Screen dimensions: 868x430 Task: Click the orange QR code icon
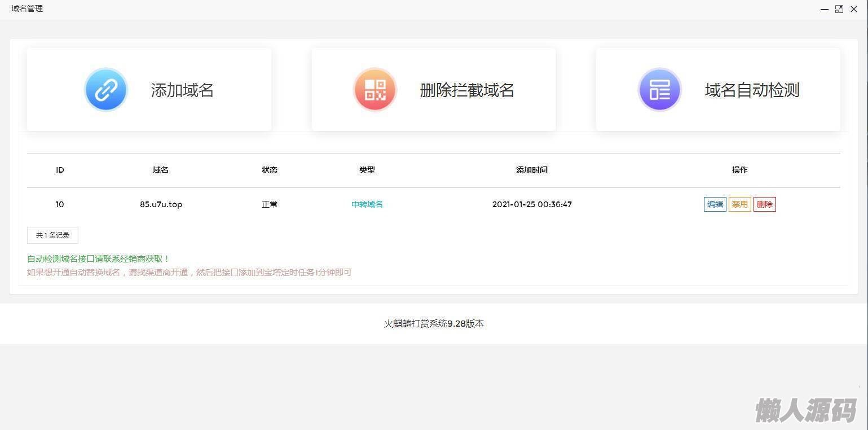point(375,90)
